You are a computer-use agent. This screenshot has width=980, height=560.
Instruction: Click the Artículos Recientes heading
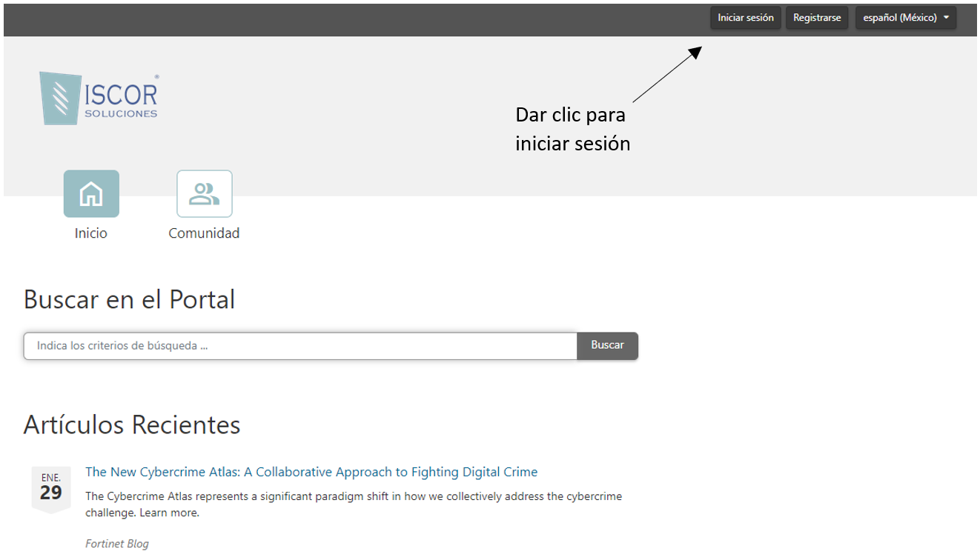pyautogui.click(x=132, y=424)
